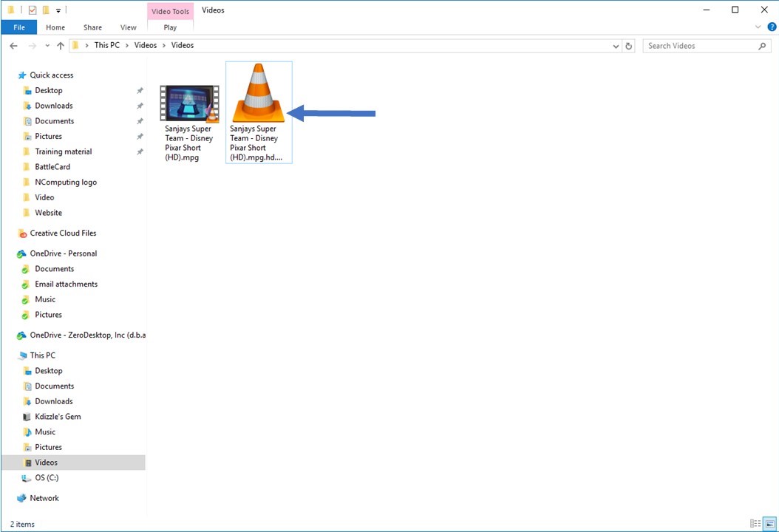Go up one folder level
779x532 pixels.
pos(61,46)
